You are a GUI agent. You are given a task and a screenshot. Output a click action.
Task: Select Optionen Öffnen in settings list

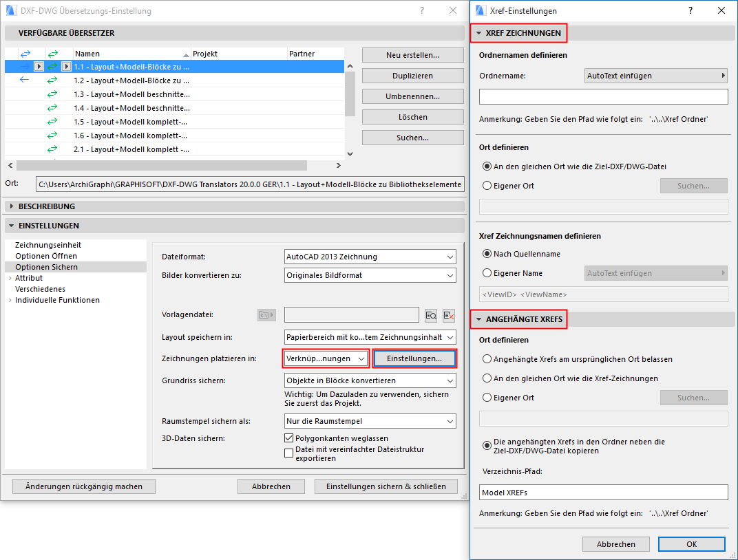point(46,256)
